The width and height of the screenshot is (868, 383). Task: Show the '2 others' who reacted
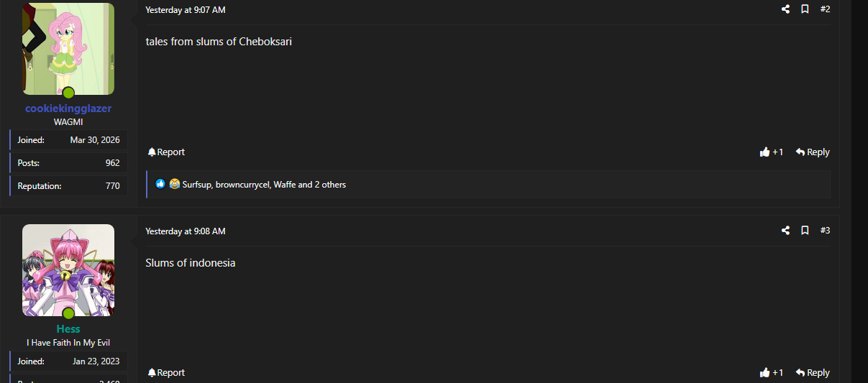point(330,185)
